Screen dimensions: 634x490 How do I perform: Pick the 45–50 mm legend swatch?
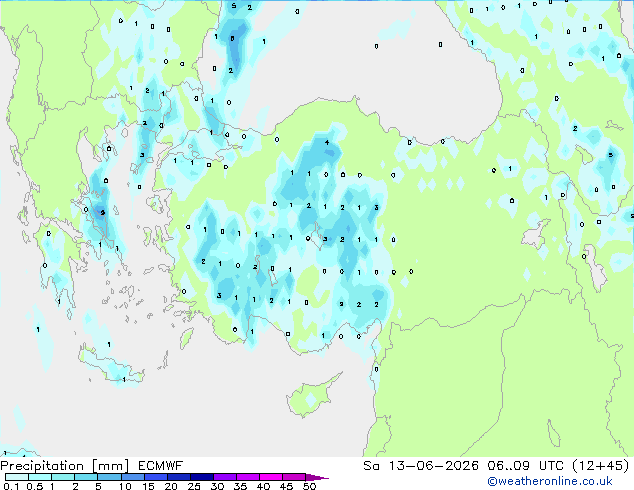[294, 477]
